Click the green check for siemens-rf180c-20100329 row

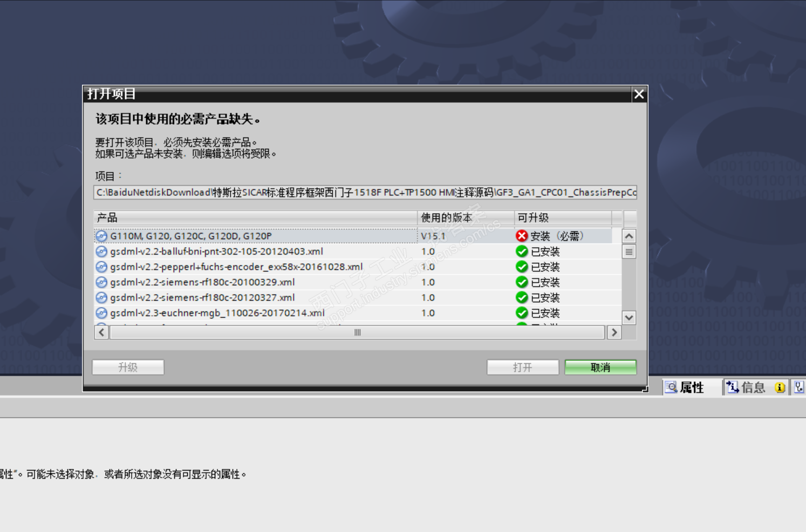[522, 282]
